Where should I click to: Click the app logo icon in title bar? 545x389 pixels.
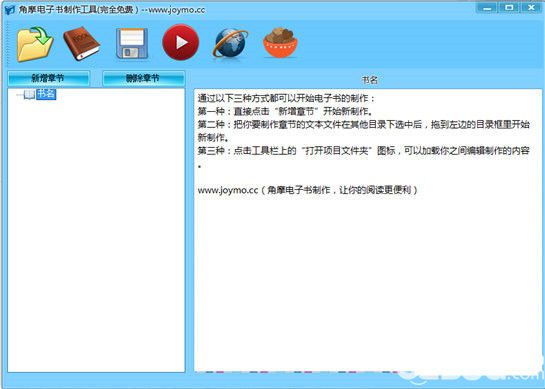click(9, 9)
